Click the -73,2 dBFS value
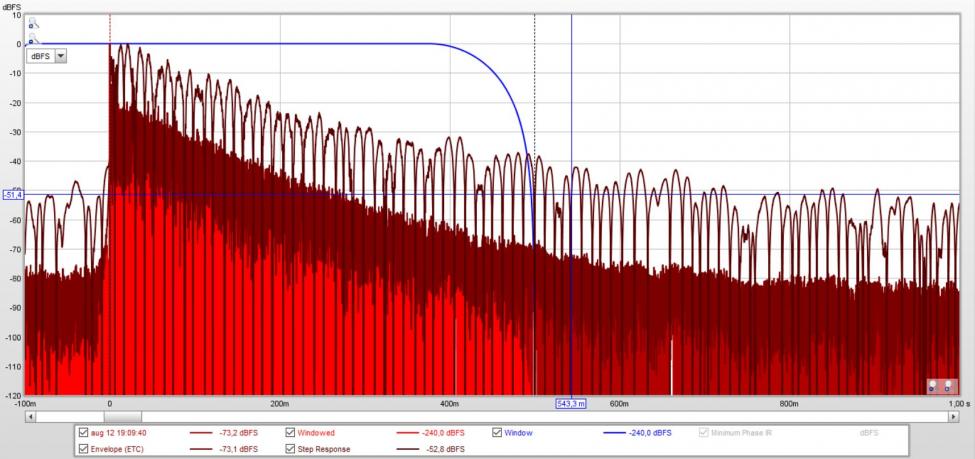The image size is (975, 459). (x=238, y=432)
